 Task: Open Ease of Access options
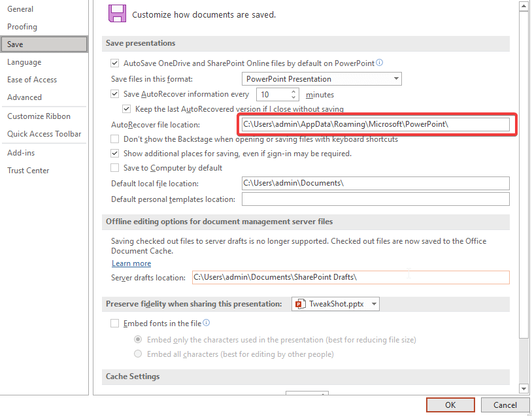pyautogui.click(x=44, y=80)
